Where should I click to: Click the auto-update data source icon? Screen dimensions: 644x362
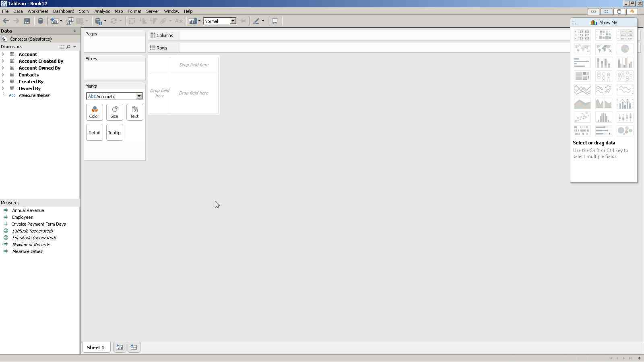99,21
